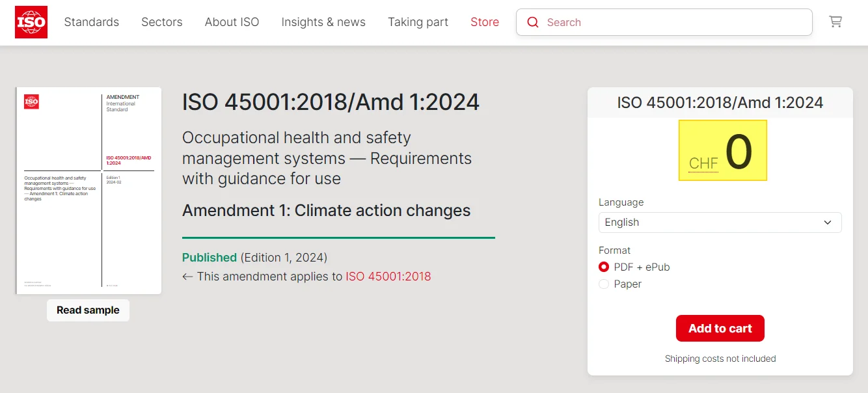
Task: Click the red search magnifier icon
Action: (x=532, y=21)
